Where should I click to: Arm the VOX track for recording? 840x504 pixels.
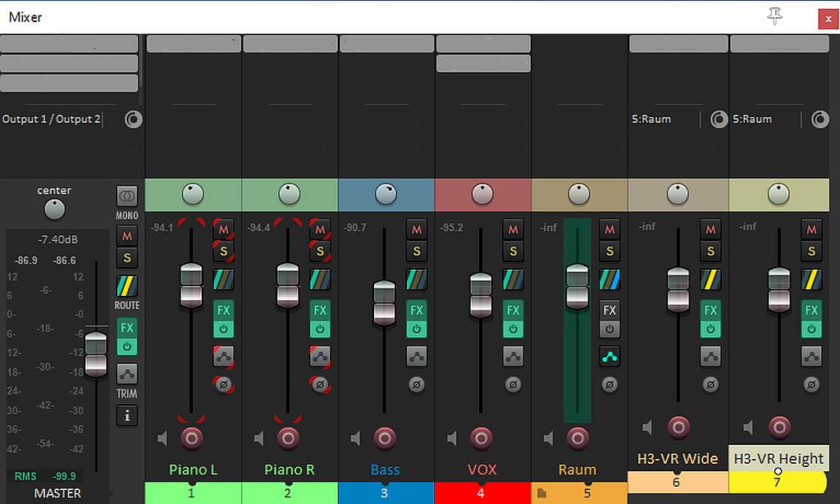pos(481,438)
